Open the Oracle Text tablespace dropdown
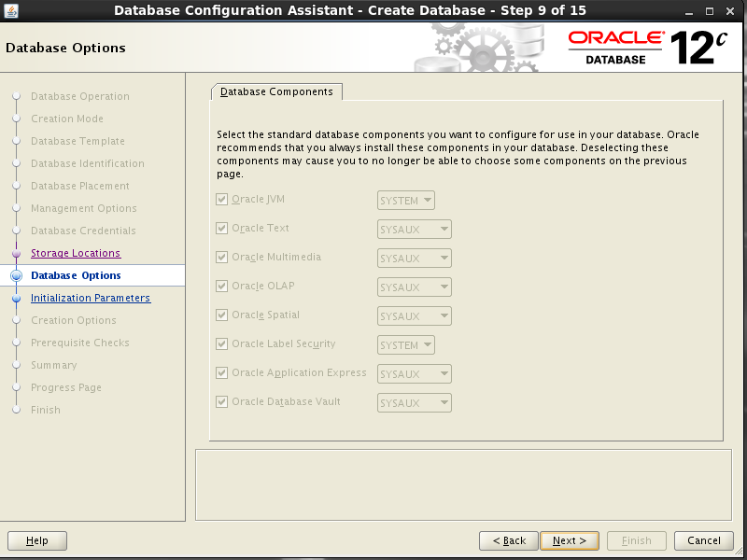Viewport: 747px width, 560px height. coord(414,230)
